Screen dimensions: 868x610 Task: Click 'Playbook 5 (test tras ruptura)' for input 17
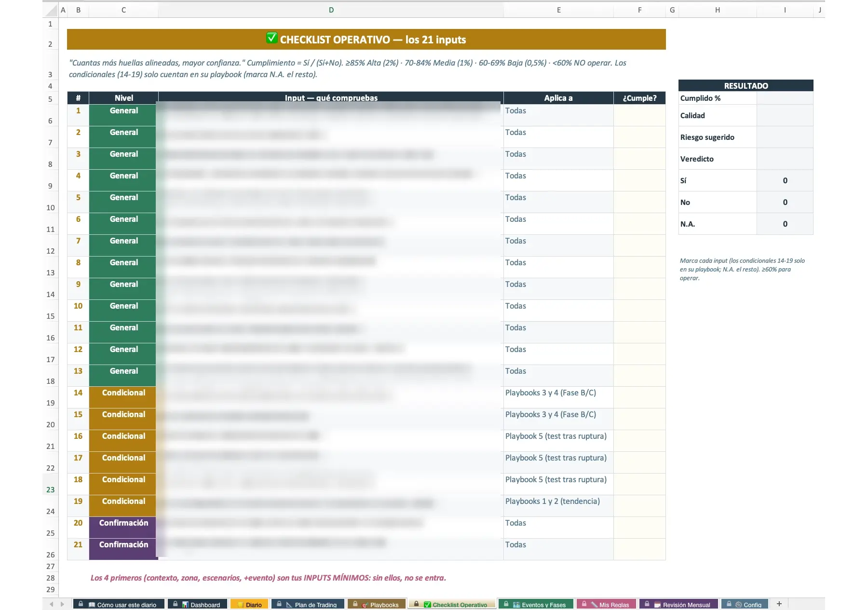(x=558, y=462)
